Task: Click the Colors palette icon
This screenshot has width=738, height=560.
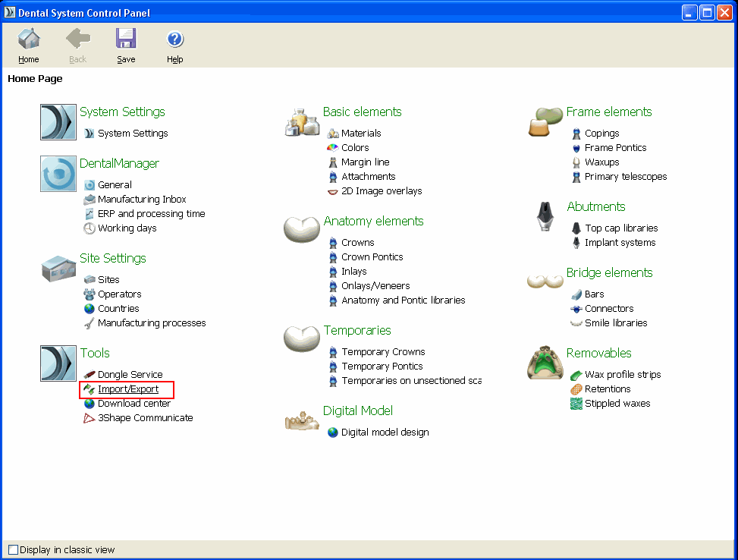Action: click(x=333, y=147)
